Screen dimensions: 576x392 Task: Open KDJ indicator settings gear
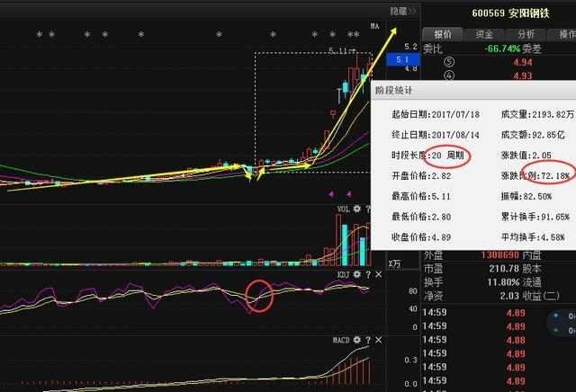tap(356, 274)
